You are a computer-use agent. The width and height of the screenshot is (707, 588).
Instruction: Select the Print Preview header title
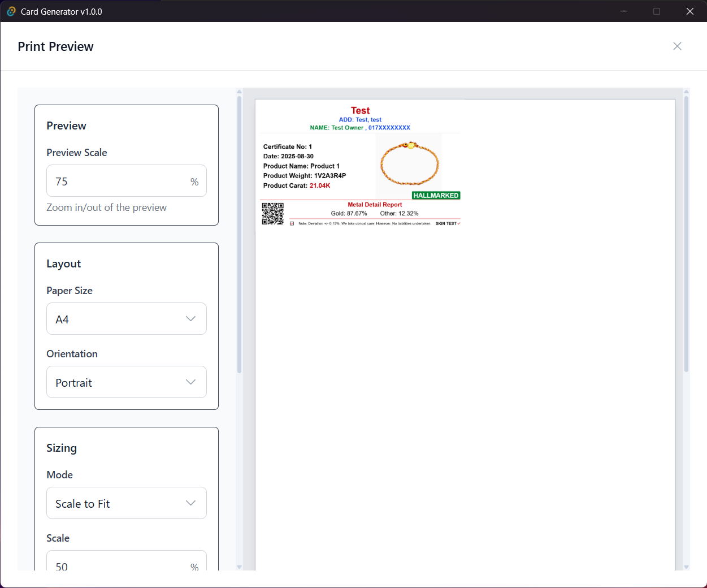(x=55, y=46)
